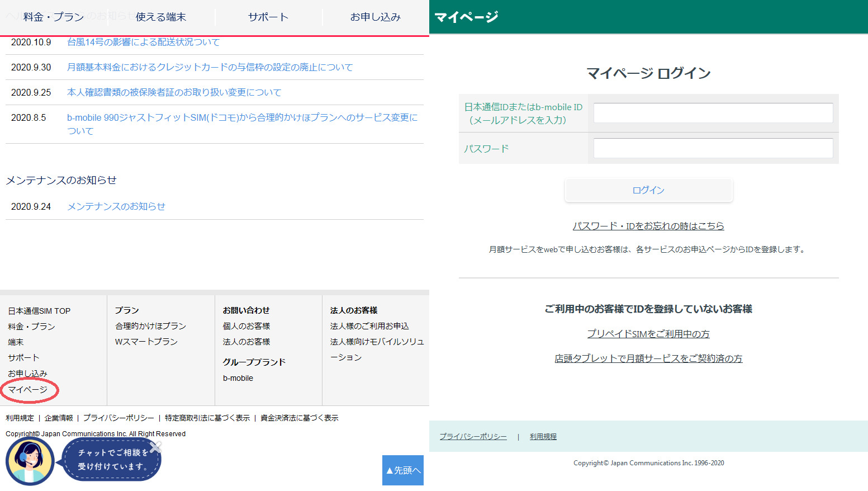Viewport: 868px width, 491px height.
Task: Click the パスワード input field
Action: 713,149
